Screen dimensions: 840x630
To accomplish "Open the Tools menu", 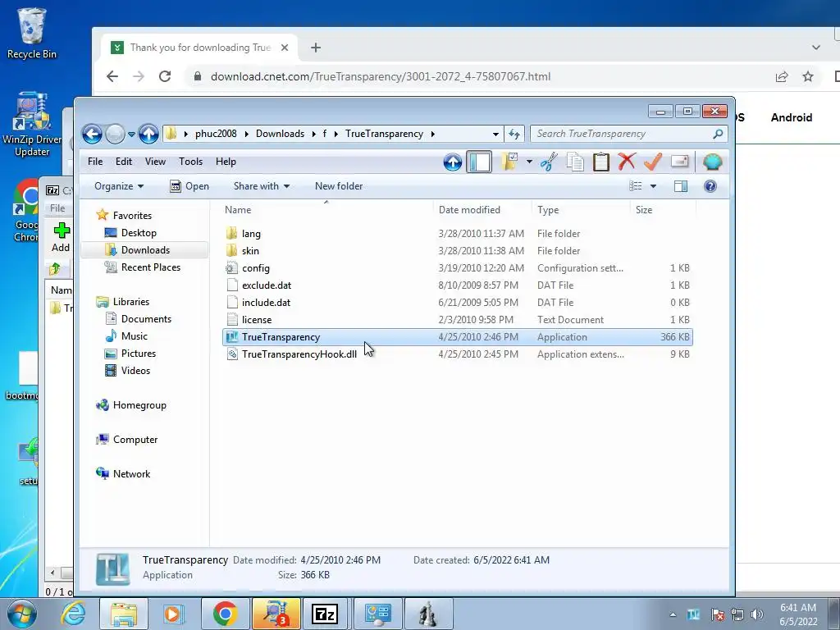I will pyautogui.click(x=190, y=162).
